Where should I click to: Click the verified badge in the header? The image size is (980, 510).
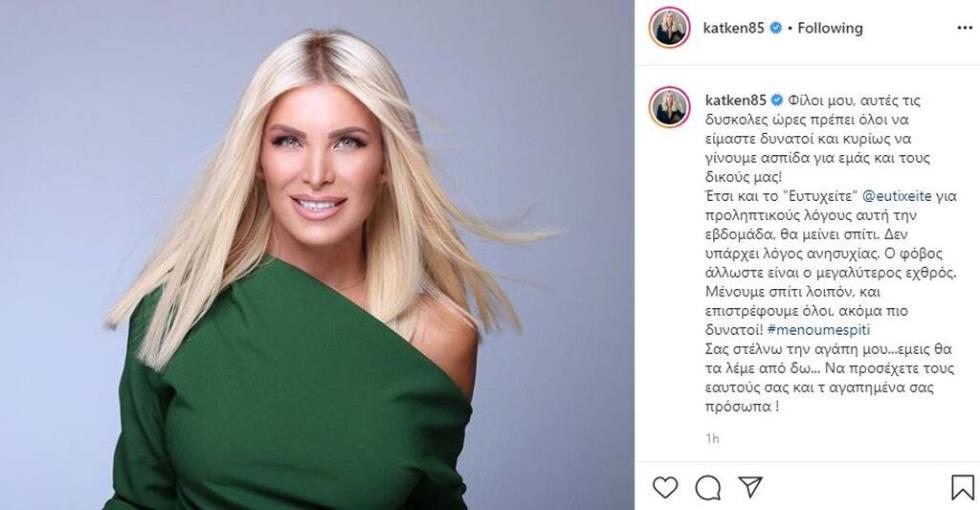point(776,28)
